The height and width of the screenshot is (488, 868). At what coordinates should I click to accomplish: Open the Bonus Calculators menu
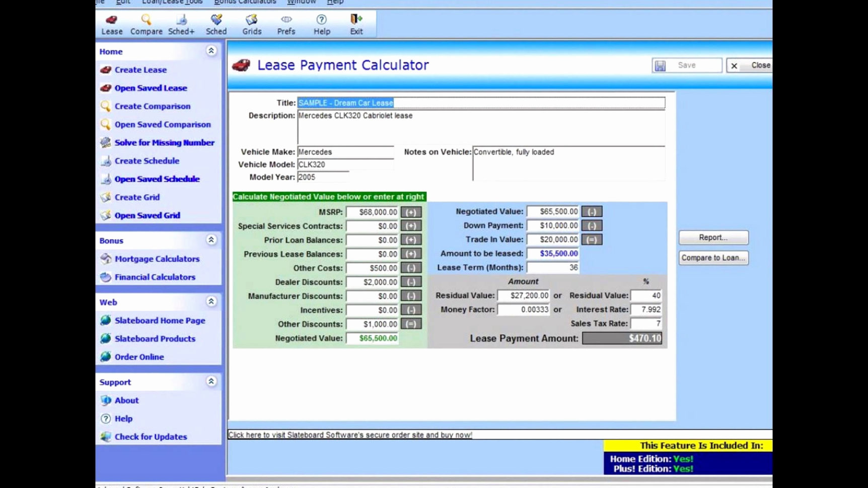[245, 2]
